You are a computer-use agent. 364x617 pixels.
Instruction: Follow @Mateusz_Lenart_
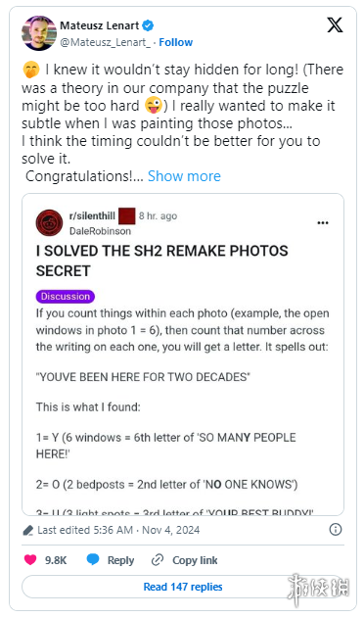176,42
